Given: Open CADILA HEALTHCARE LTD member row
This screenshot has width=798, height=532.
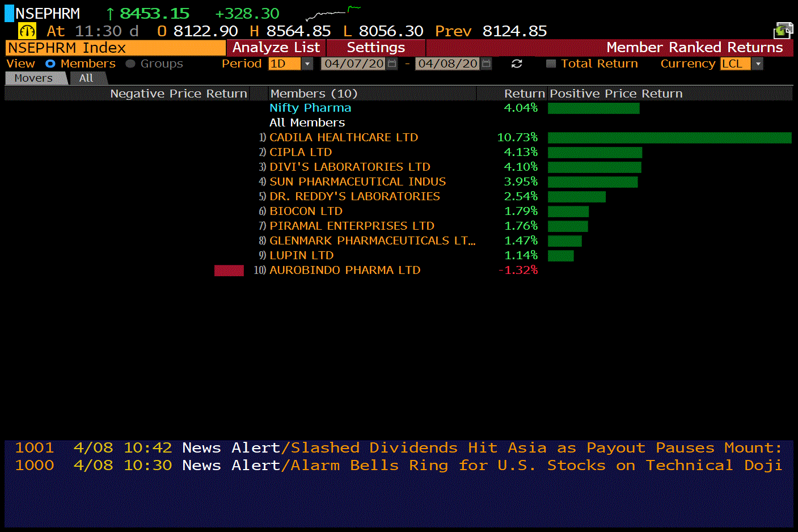Looking at the screenshot, I should (343, 137).
